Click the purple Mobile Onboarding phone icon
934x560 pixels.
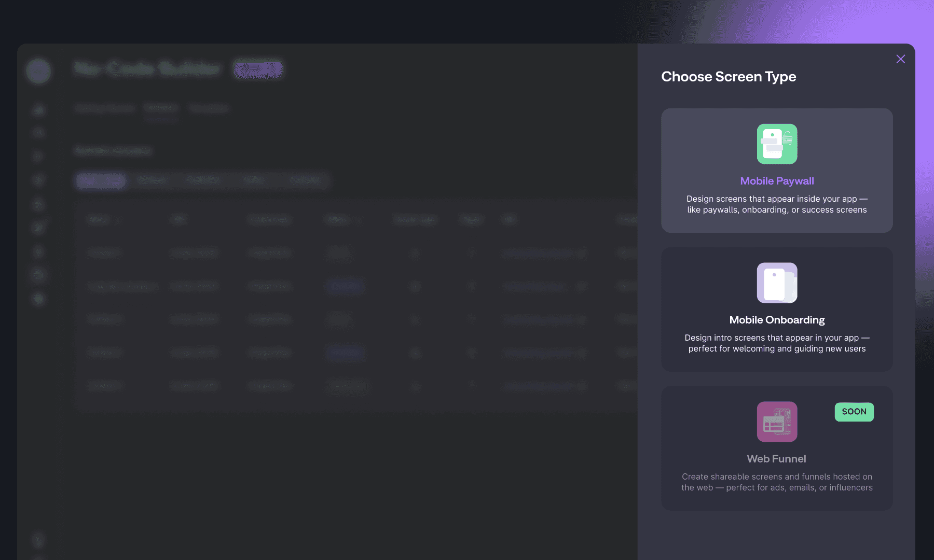click(777, 283)
